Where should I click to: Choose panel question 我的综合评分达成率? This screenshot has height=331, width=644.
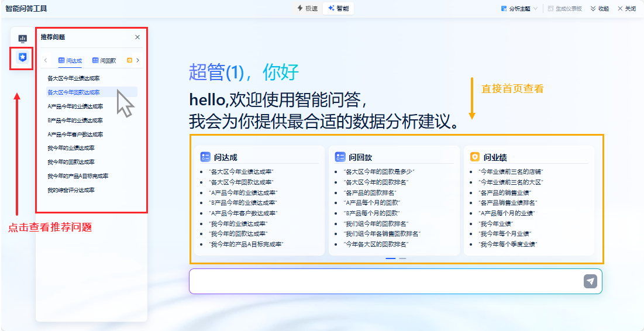pyautogui.click(x=71, y=190)
